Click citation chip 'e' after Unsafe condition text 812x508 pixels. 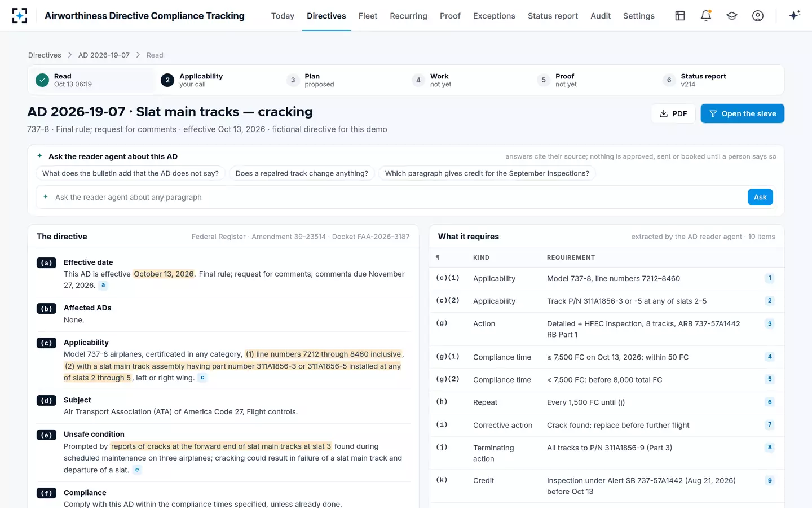click(137, 470)
